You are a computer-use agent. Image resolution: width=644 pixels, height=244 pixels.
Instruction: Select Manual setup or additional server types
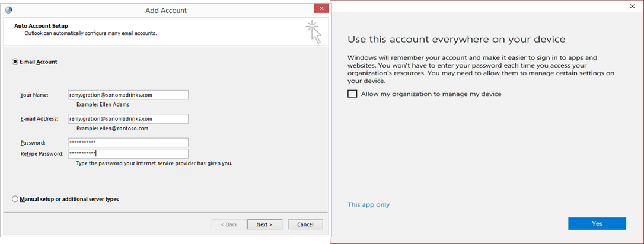(x=15, y=200)
